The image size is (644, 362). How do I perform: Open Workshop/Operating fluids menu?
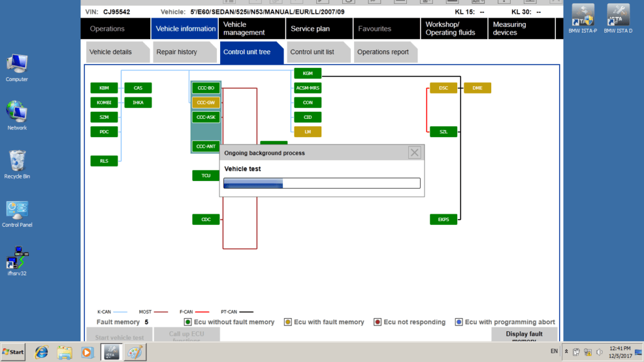(x=451, y=29)
